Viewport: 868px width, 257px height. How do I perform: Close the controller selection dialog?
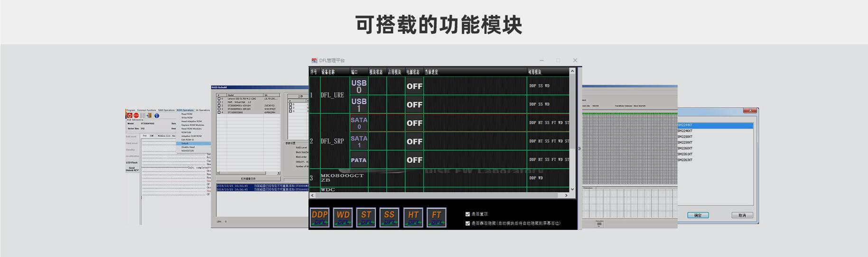[750, 110]
